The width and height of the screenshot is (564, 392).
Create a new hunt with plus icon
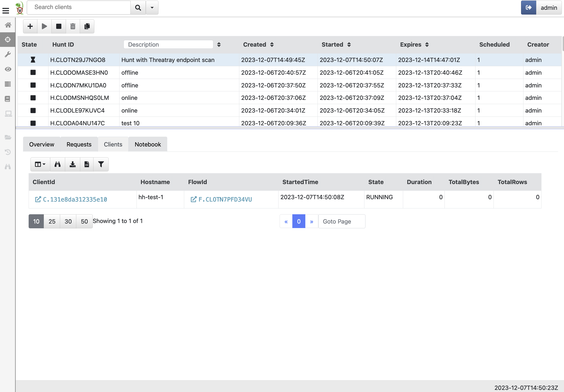[x=30, y=26]
